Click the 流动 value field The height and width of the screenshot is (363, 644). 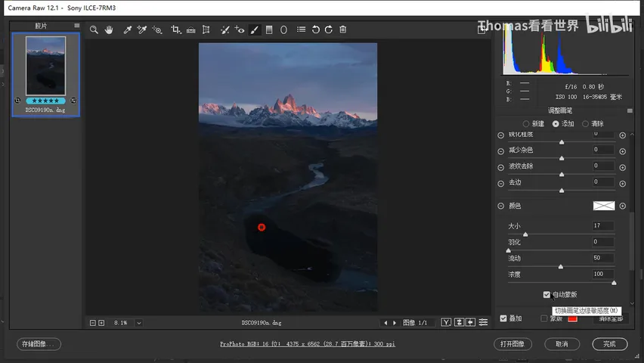603,258
